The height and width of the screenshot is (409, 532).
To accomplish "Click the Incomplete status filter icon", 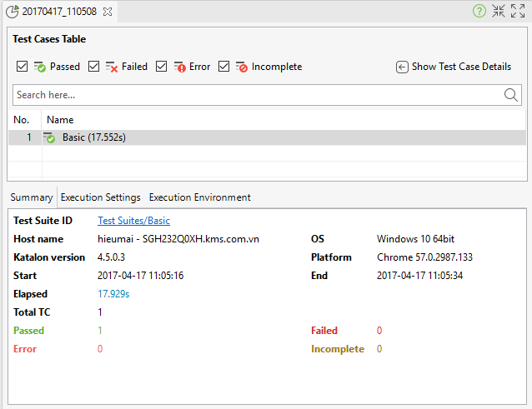I will point(242,67).
